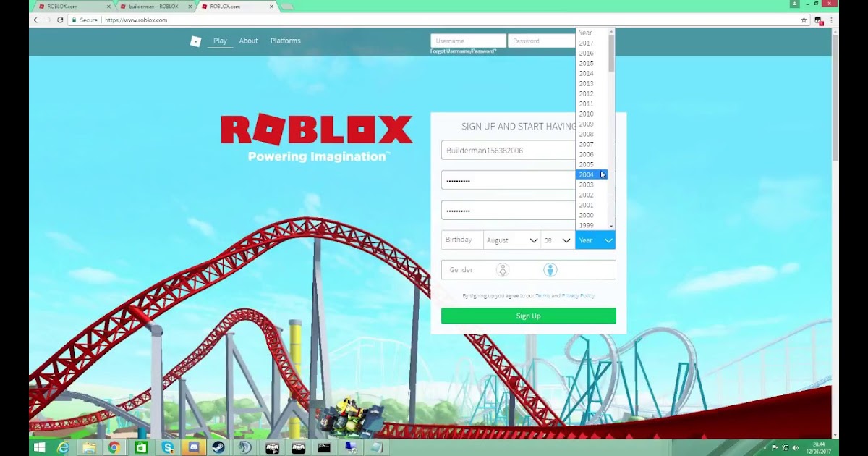Viewport: 868px width, 456px height.
Task: Open Steam from the taskbar
Action: click(218, 448)
